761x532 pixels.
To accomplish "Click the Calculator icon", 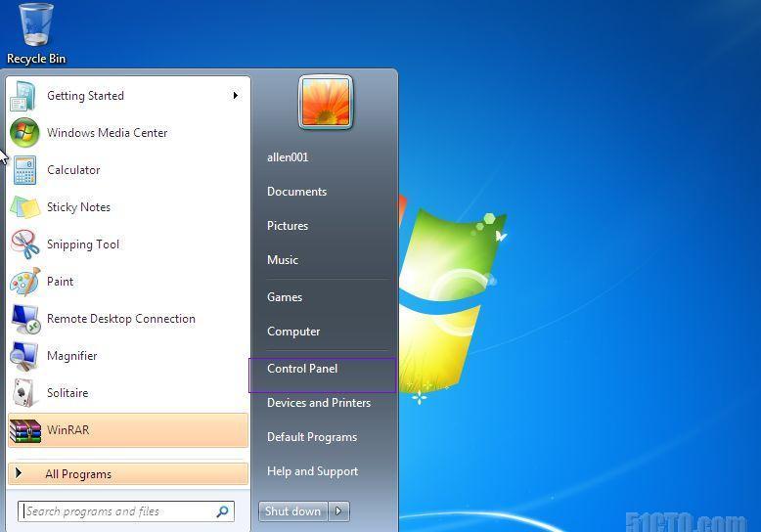I will (x=24, y=170).
